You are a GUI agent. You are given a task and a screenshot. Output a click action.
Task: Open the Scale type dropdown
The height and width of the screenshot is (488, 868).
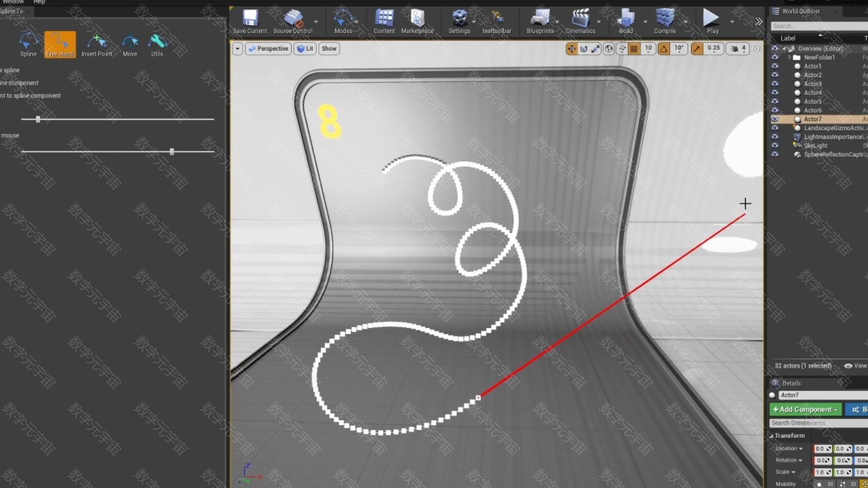(x=785, y=472)
